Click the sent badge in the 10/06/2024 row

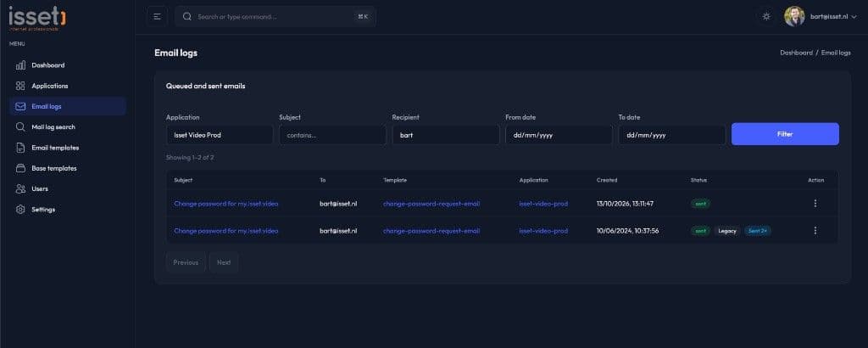[x=700, y=231]
